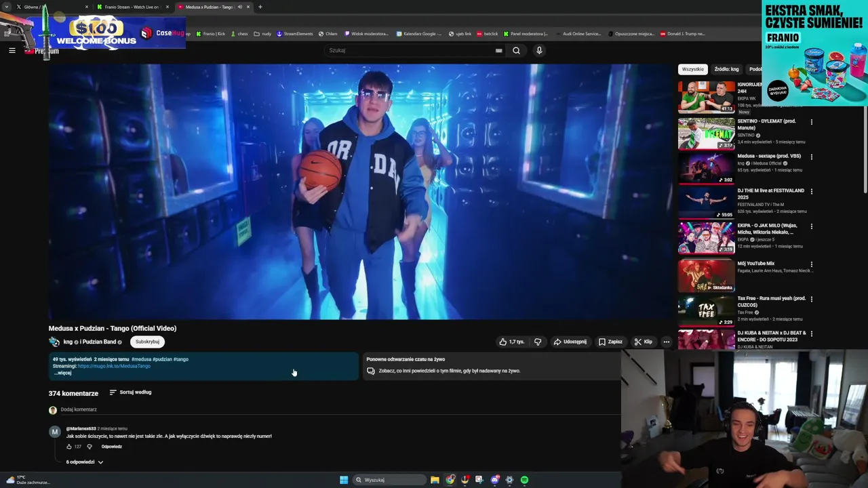Open the YouTube hamburger guide menu
This screenshot has width=868, height=488.
coord(12,50)
